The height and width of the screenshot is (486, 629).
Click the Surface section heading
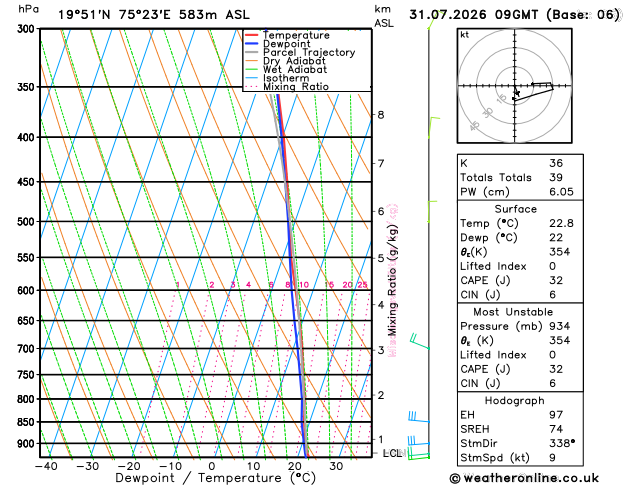(515, 209)
